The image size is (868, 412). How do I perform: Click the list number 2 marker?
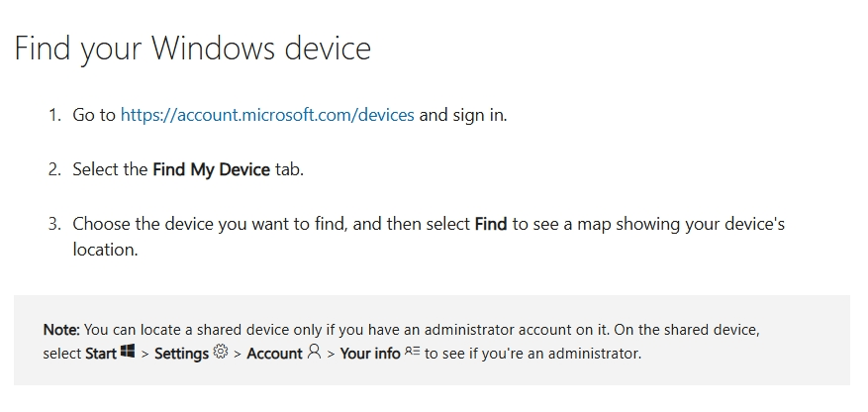(54, 169)
